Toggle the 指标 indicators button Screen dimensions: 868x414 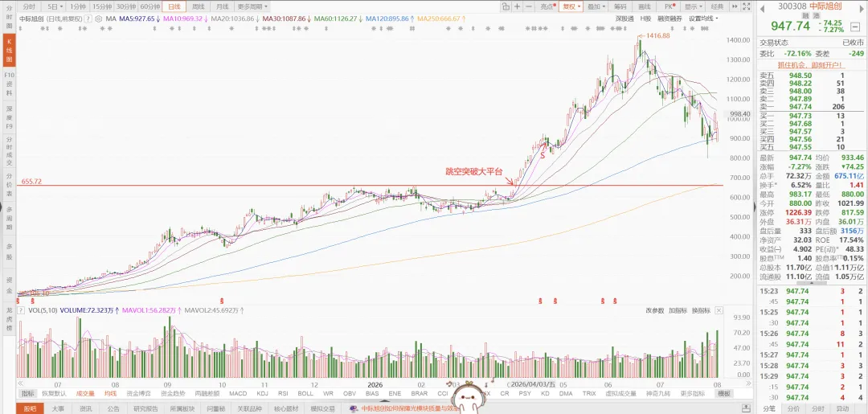click(27, 394)
